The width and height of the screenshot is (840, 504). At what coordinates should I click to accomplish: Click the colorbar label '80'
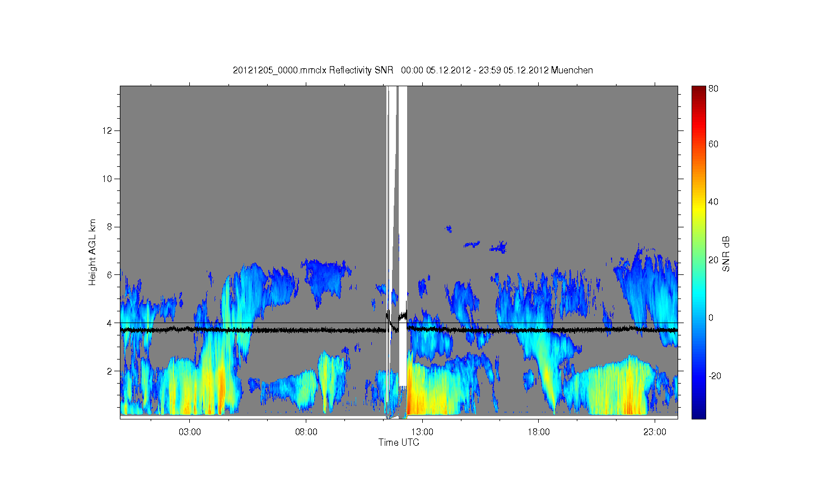(x=713, y=88)
